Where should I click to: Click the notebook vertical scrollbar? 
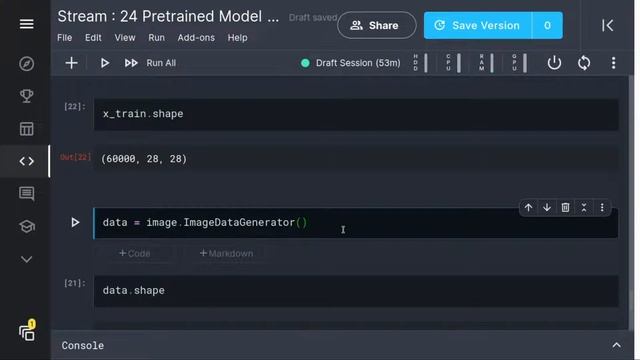(631, 202)
